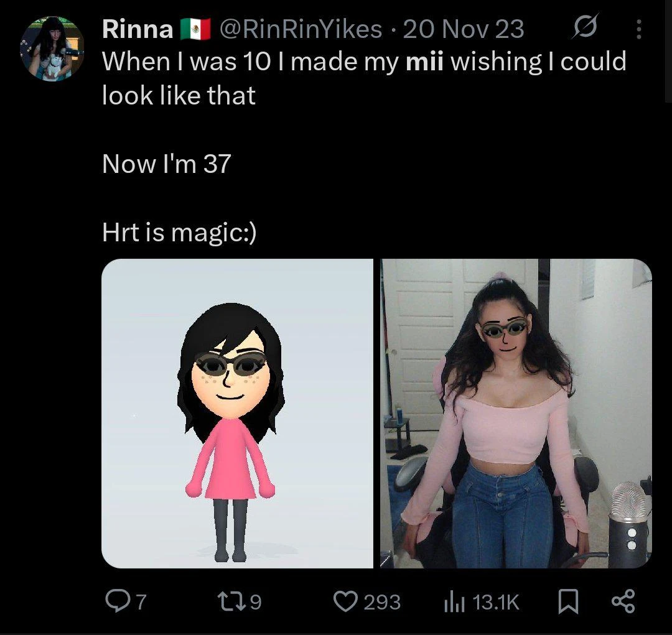This screenshot has height=635, width=672.
Task: Click the 13.1K views count
Action: coord(495,602)
